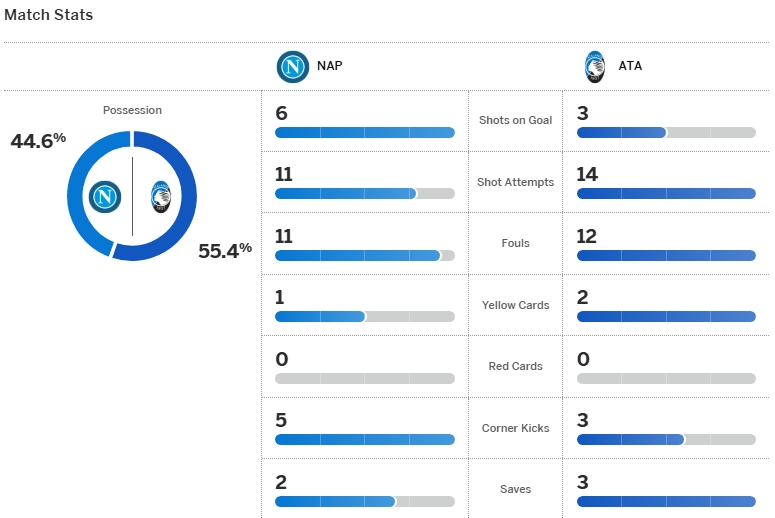
Task: Click the ATA team abbreviation
Action: tap(630, 67)
